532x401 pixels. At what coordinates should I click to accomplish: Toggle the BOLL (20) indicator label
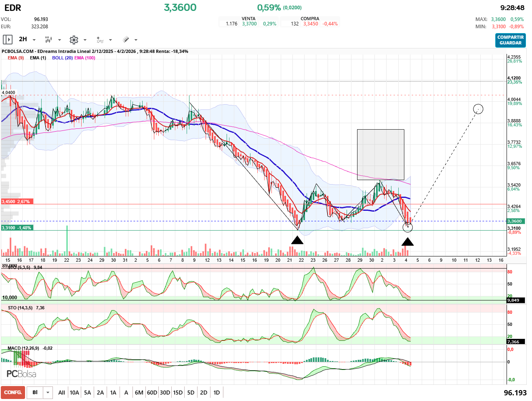tap(62, 58)
